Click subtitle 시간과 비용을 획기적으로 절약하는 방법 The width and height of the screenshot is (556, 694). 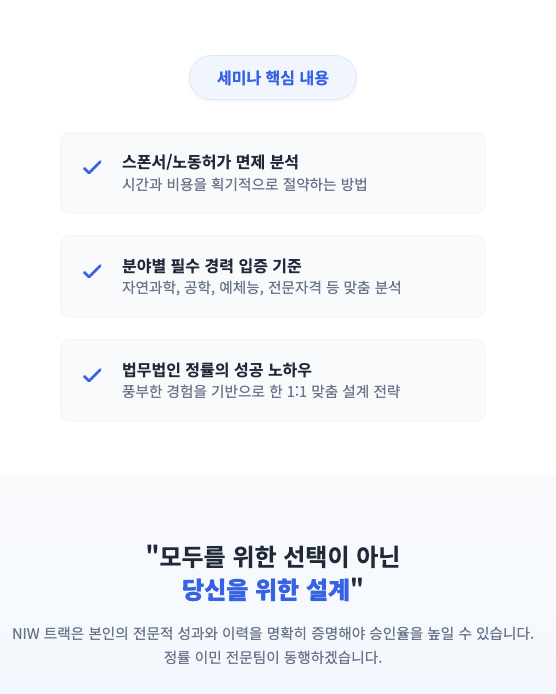tap(245, 184)
